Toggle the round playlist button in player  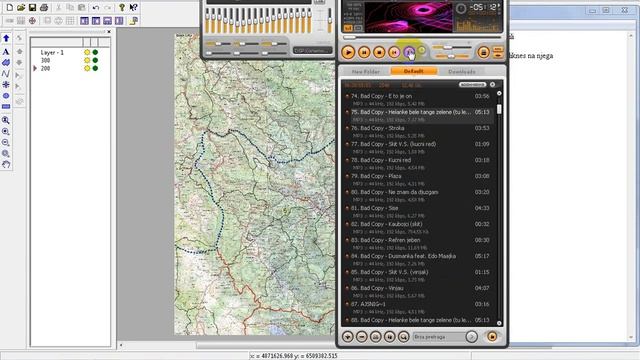pos(484,52)
